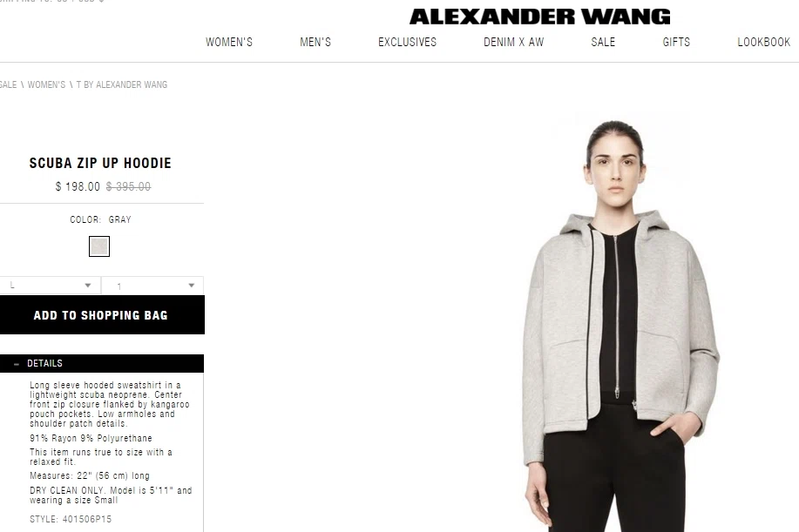This screenshot has width=799, height=532.
Task: Add hoodie to shopping bag
Action: pyautogui.click(x=102, y=315)
